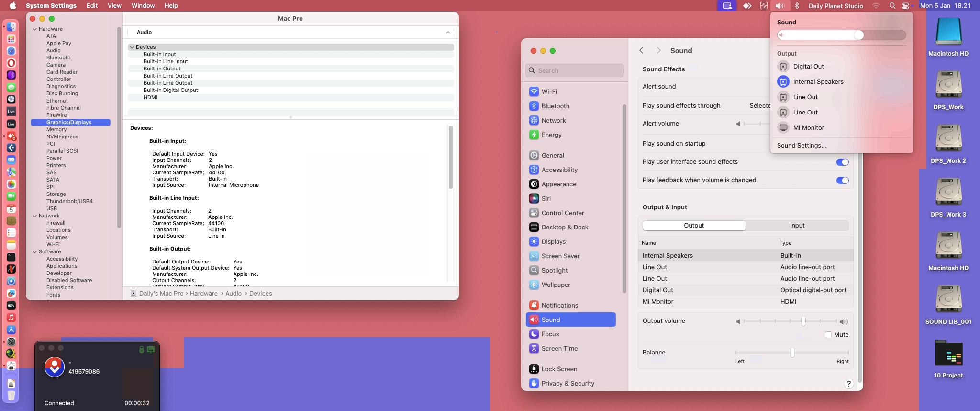Screen dimensions: 980x411
Task: Open Control Center from the menu bar
Action: (906, 6)
